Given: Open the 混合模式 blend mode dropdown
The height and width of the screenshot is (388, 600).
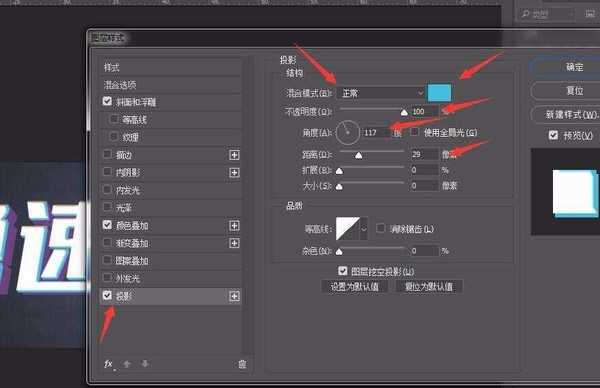Looking at the screenshot, I should tap(382, 93).
